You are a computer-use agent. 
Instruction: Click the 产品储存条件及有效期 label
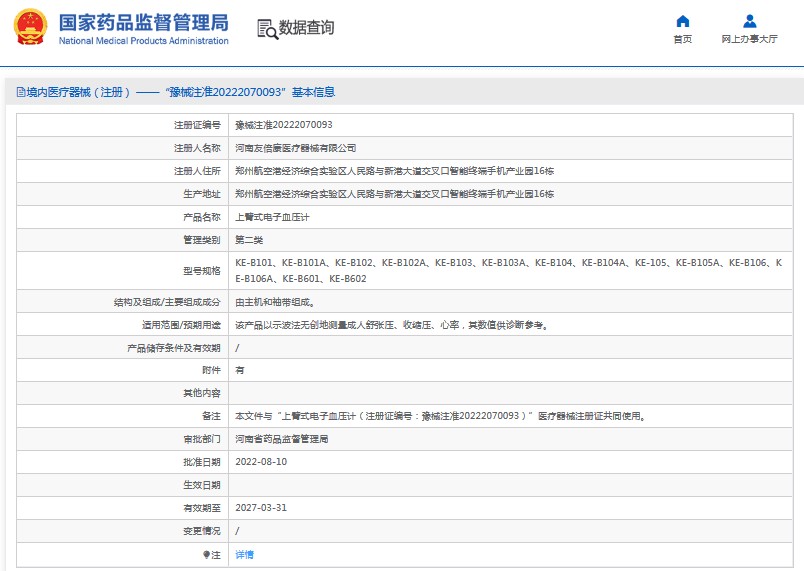coord(174,348)
